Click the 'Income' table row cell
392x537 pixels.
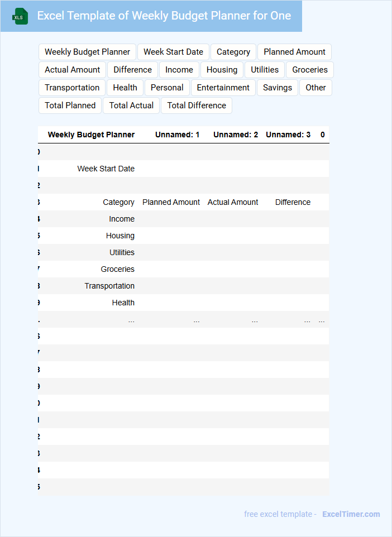tap(122, 219)
